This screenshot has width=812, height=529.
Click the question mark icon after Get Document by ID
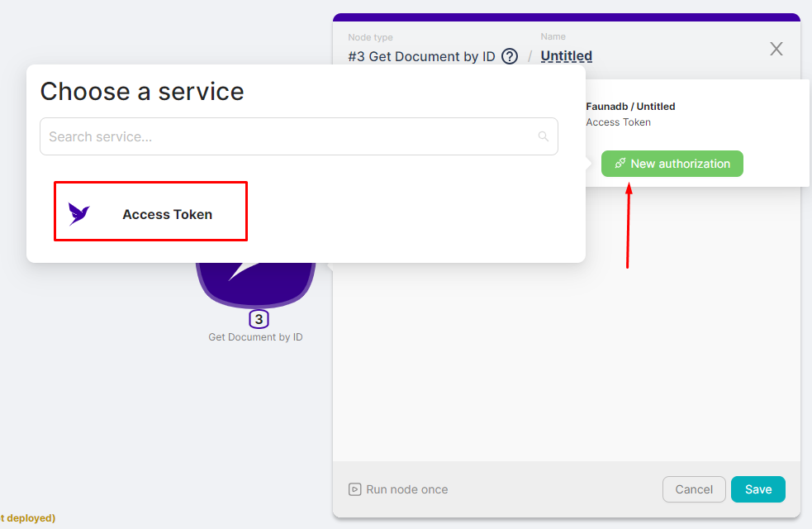(x=510, y=56)
